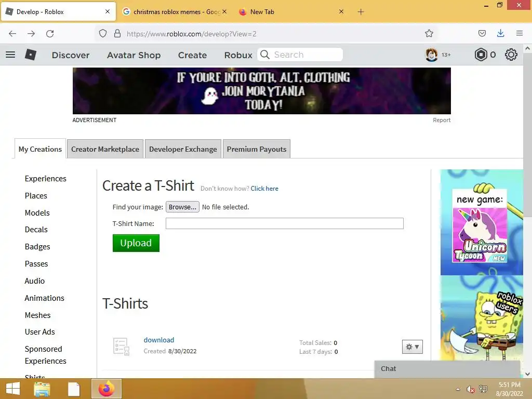Open Create in the top navigation
This screenshot has width=532, height=399.
(192, 55)
